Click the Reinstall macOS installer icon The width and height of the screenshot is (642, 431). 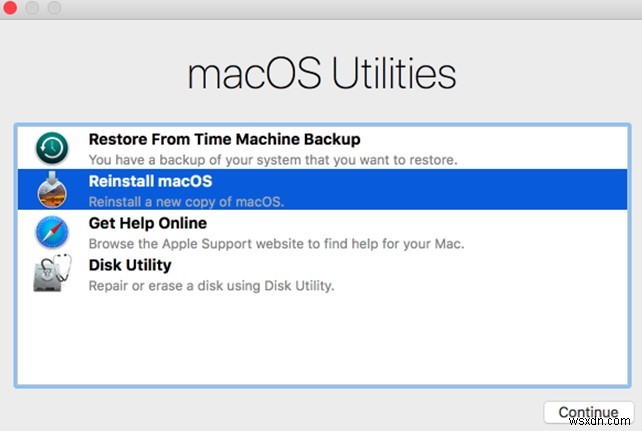[52, 190]
